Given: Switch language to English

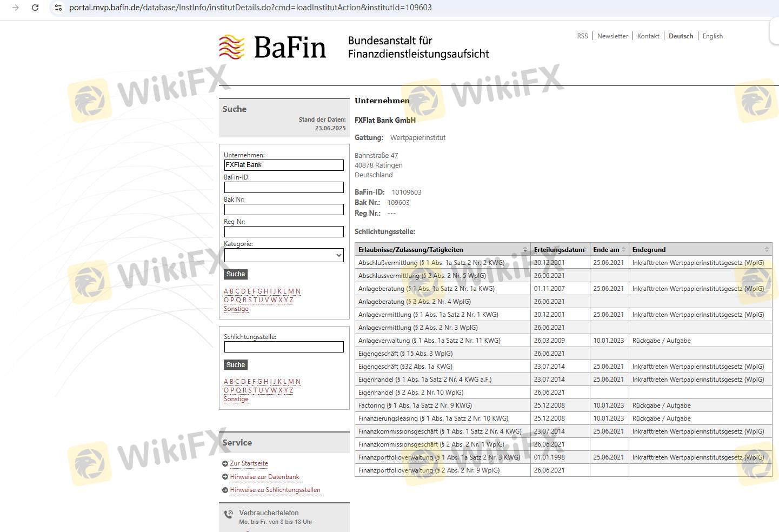Looking at the screenshot, I should 713,36.
